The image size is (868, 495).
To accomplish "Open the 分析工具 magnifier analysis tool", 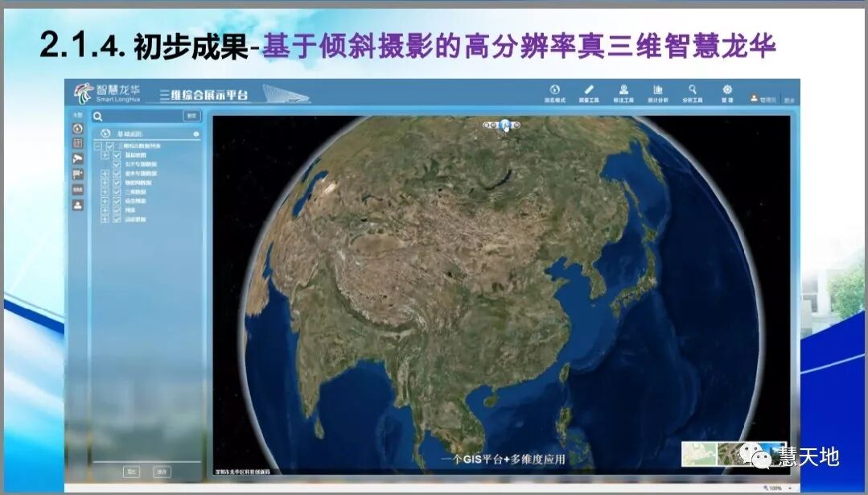I will tap(693, 93).
